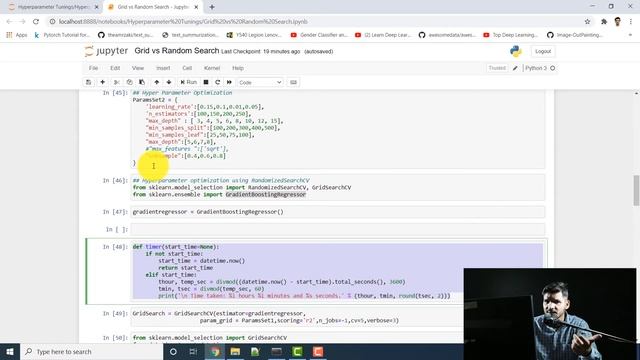Open the File menu
The image size is (640, 360).
pos(93,68)
